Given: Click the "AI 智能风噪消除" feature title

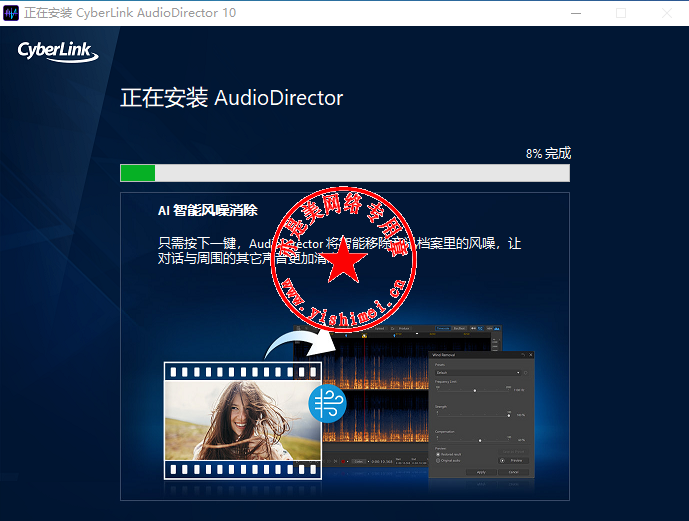Looking at the screenshot, I should click(x=208, y=210).
